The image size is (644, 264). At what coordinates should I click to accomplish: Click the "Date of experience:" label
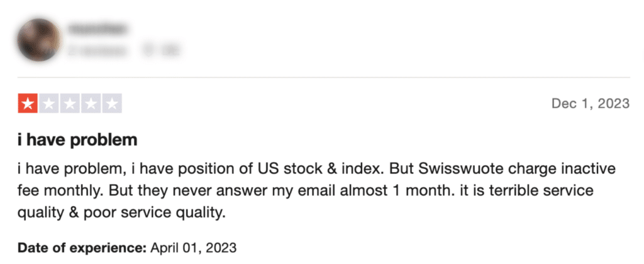82,248
